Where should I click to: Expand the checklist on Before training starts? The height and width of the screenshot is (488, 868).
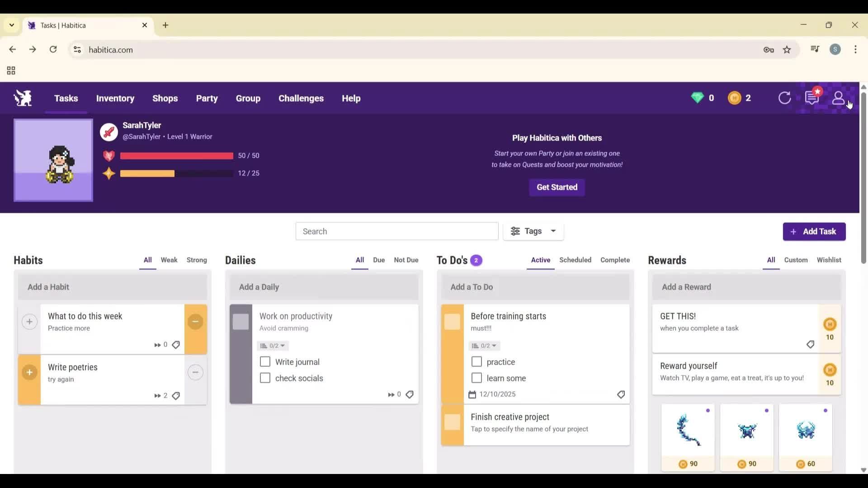484,346
